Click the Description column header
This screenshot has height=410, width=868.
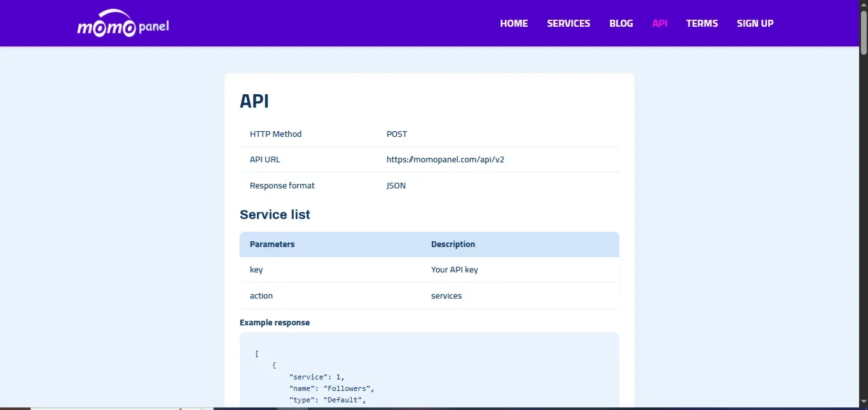[453, 244]
